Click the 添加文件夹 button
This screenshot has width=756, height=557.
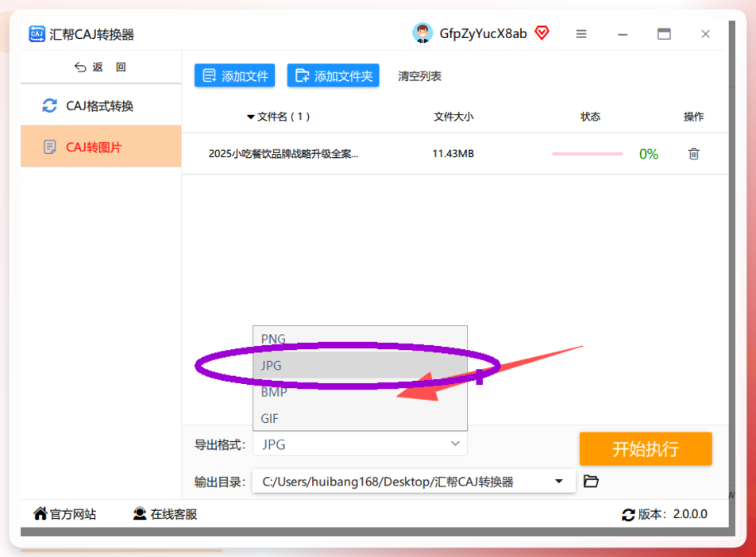tap(334, 75)
